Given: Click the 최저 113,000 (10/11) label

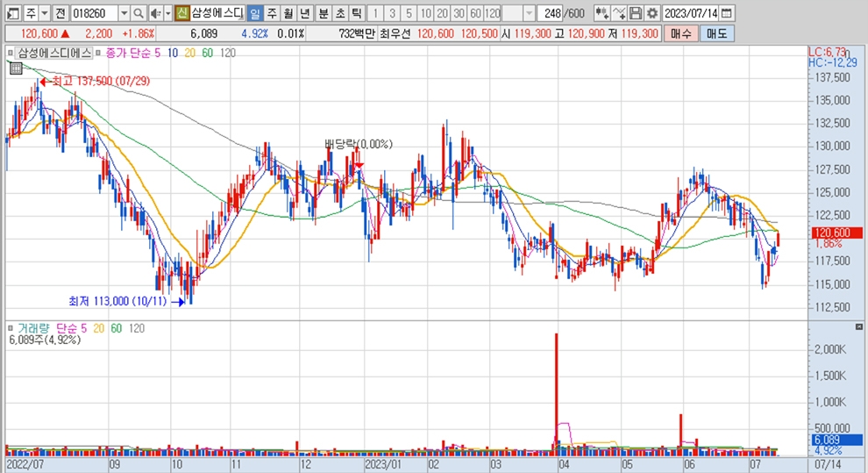Looking at the screenshot, I should [x=117, y=301].
